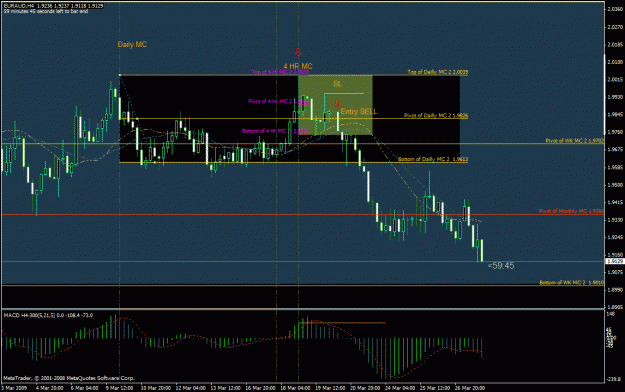The image size is (625, 392).
Task: Click the red down arrow above 'Entry SELL'
Action: [337, 103]
